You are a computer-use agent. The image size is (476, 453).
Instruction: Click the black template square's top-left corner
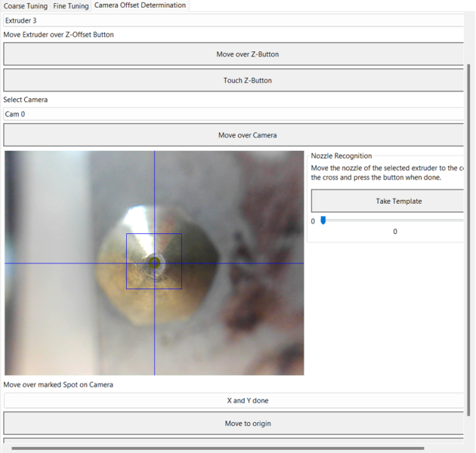[x=127, y=234]
